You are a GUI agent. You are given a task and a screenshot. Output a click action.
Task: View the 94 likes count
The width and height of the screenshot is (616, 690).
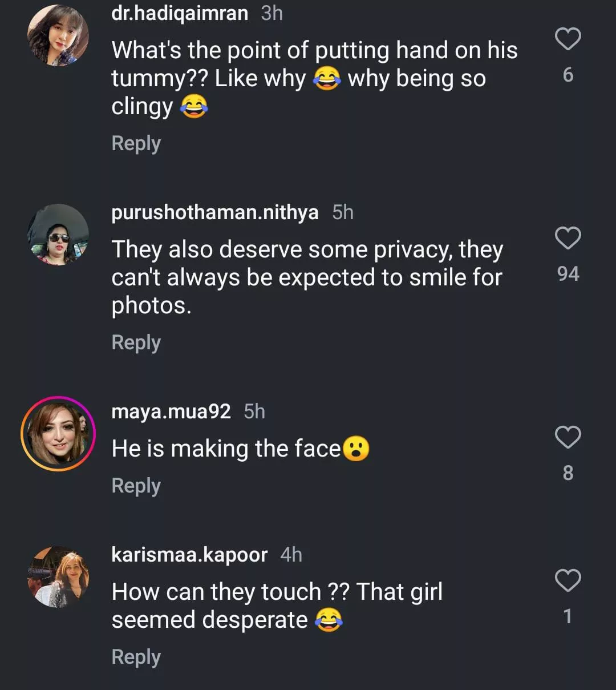click(568, 274)
